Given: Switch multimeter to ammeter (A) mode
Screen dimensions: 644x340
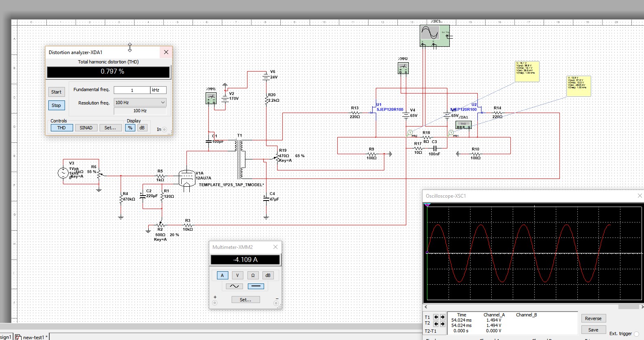Looking at the screenshot, I should click(222, 275).
